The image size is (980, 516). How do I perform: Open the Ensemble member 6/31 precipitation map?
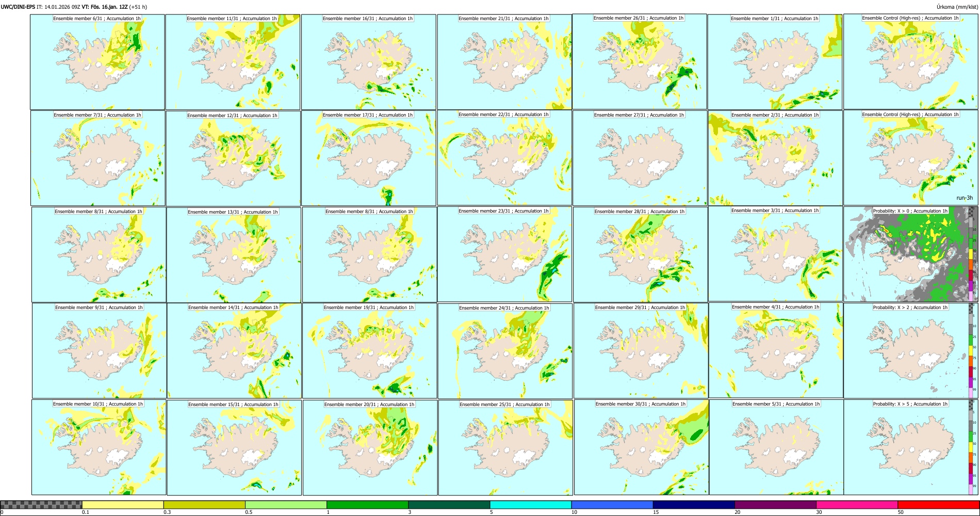97,62
